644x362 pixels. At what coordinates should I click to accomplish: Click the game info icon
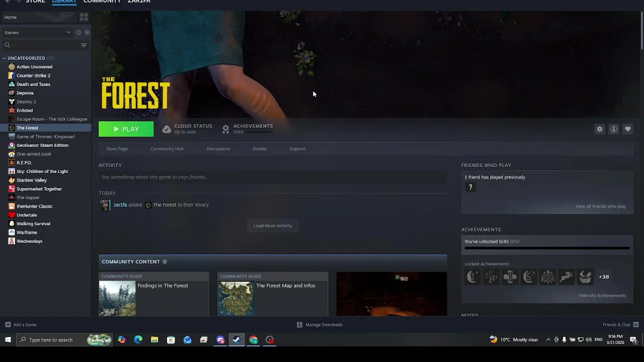click(x=614, y=129)
